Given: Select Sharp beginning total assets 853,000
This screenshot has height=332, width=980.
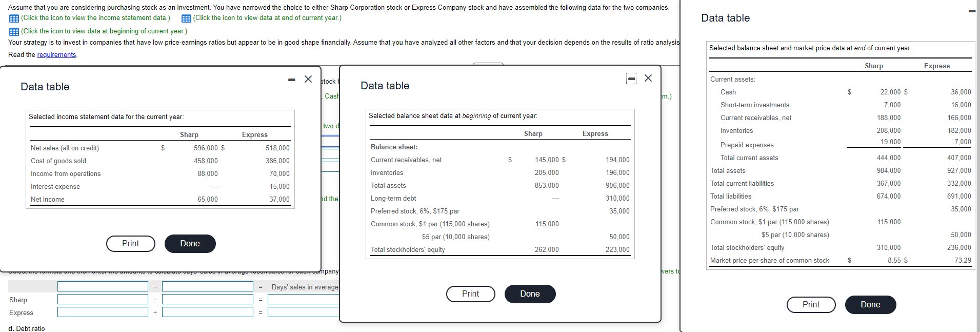Looking at the screenshot, I should [547, 186].
